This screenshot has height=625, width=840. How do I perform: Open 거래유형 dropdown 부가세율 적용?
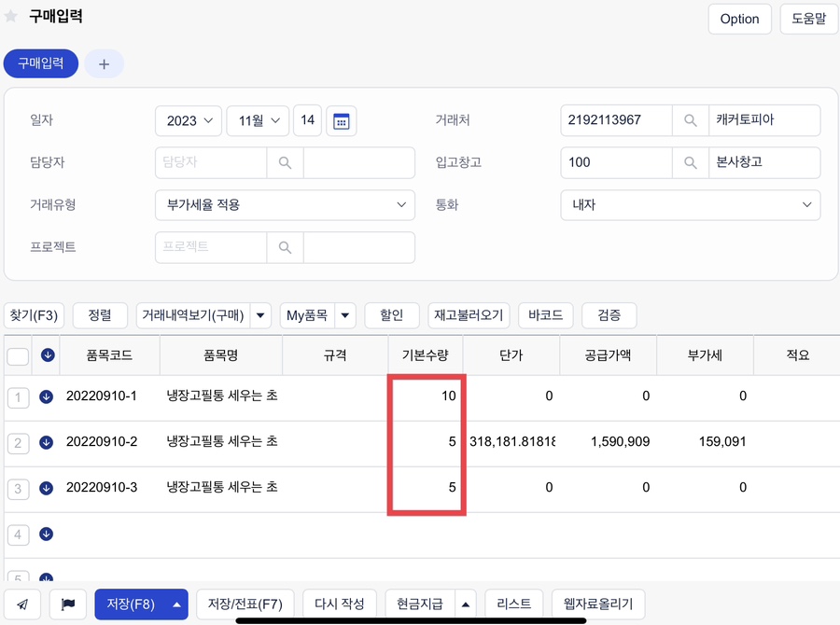click(285, 205)
